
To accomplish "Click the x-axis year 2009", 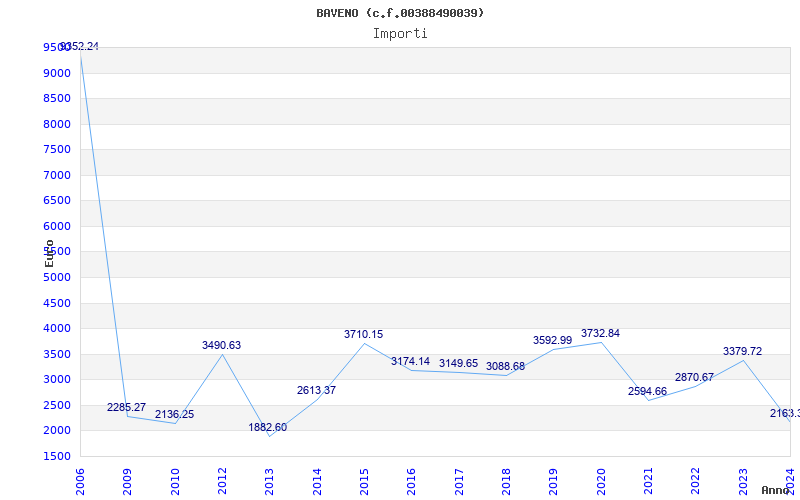I will (128, 482).
